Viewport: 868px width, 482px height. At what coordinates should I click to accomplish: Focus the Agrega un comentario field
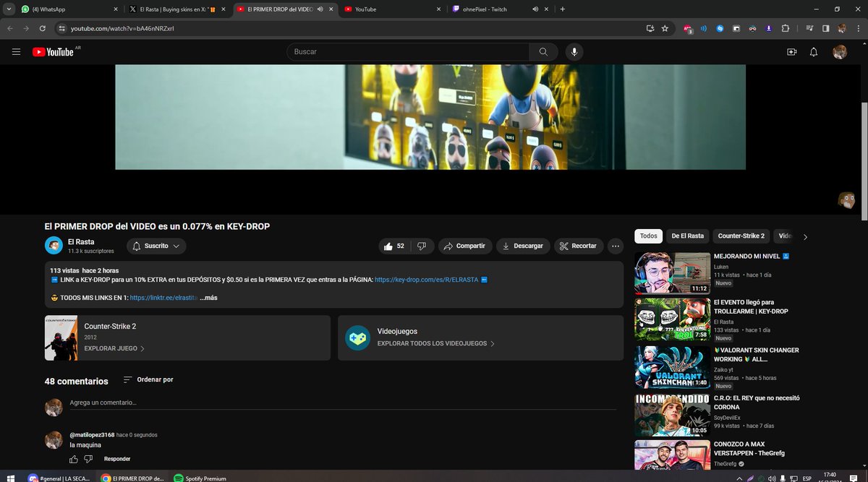coord(343,403)
